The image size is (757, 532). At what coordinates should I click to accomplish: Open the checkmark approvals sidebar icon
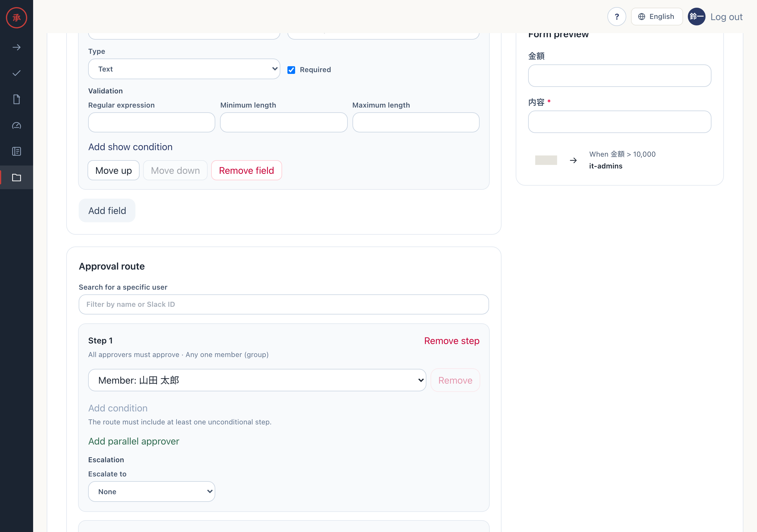click(17, 73)
